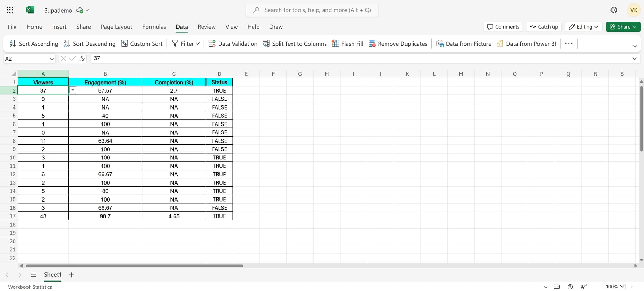Image resolution: width=644 pixels, height=291 pixels.
Task: Click the Flash Fill icon
Action: point(335,43)
